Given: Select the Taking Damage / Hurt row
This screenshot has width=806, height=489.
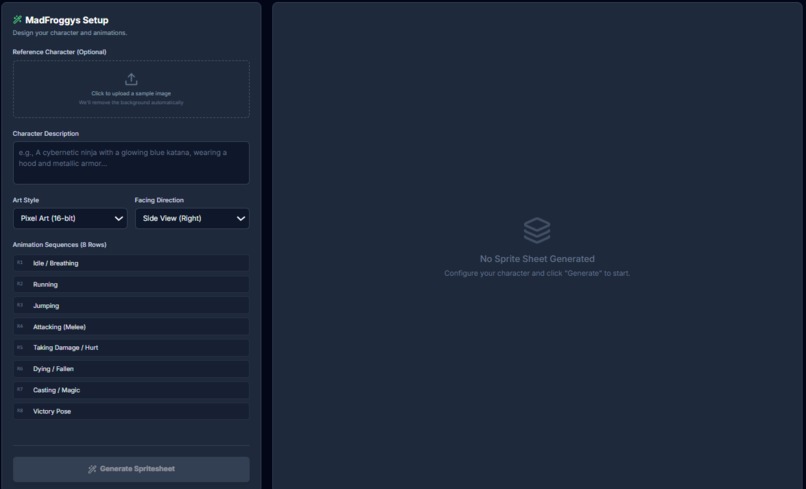Looking at the screenshot, I should [x=131, y=348].
